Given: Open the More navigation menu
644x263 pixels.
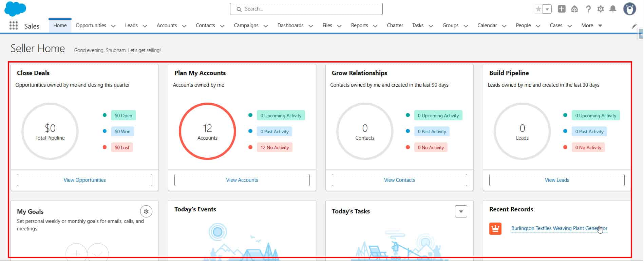Looking at the screenshot, I should click(591, 25).
